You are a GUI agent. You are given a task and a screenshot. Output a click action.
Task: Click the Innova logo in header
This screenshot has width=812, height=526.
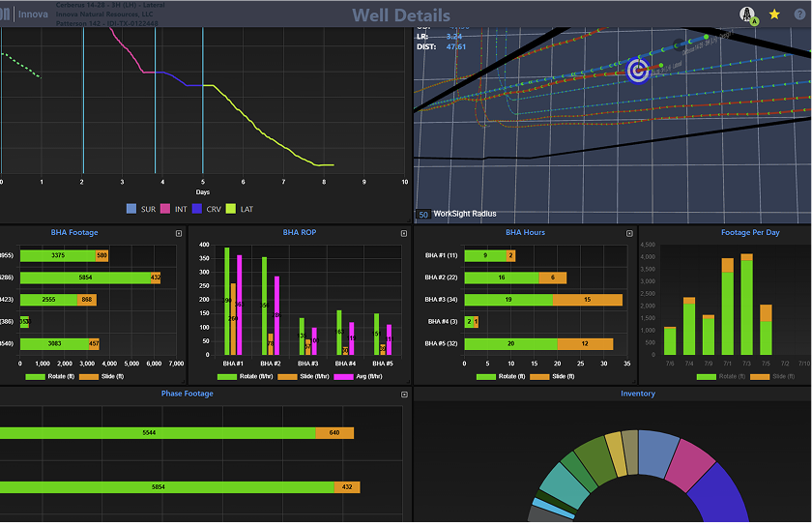coord(23,15)
